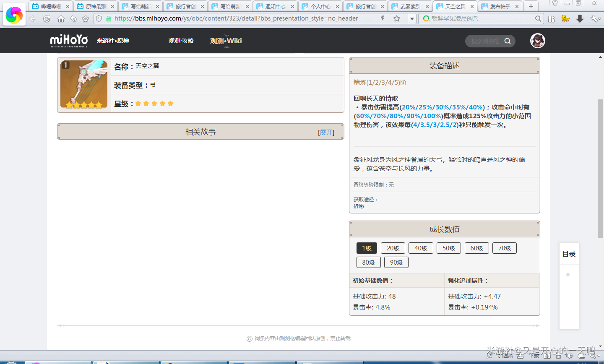Image resolution: width=604 pixels, height=364 pixels.
Task: Click the shirt skin icon in title bar
Action: pos(555,3)
